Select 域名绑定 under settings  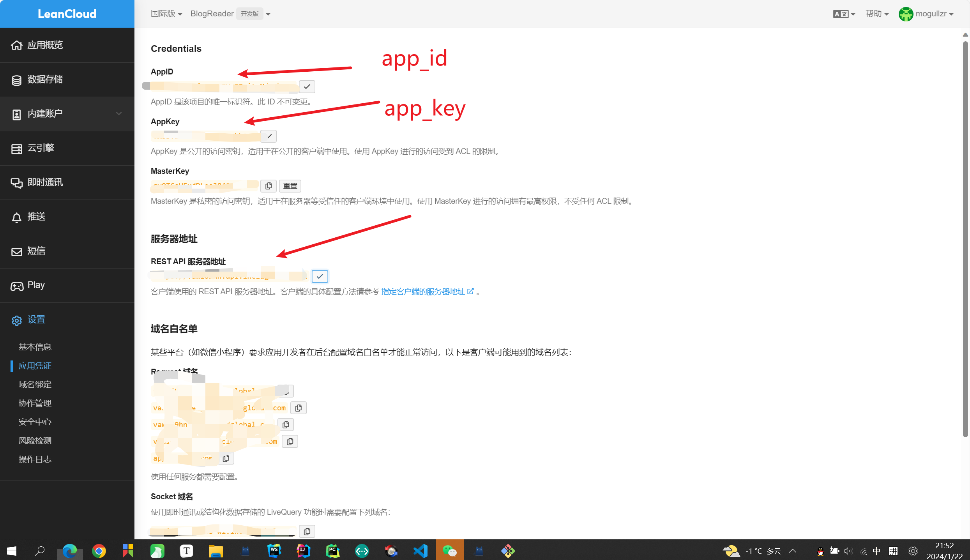[x=35, y=384]
